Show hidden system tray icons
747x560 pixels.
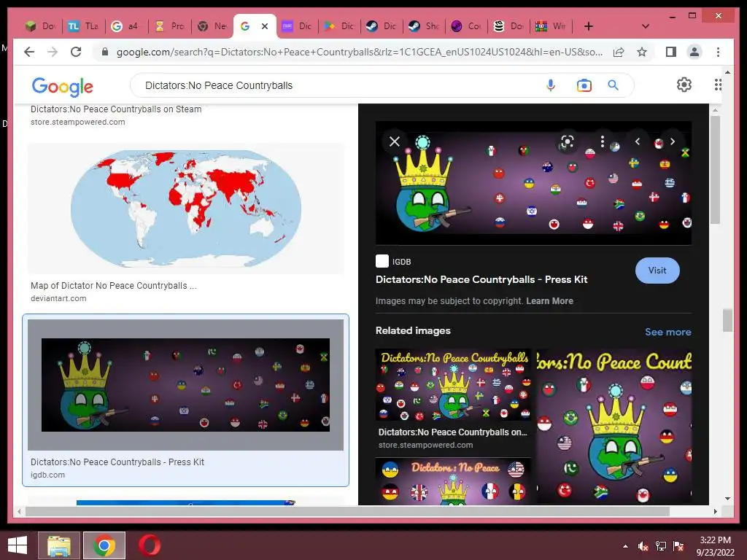click(625, 546)
